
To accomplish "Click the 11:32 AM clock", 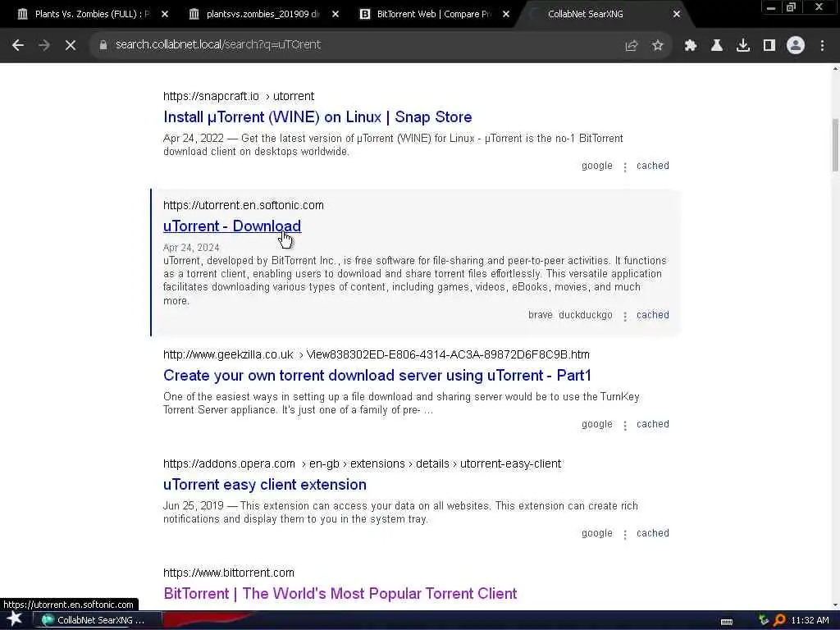I will [x=810, y=620].
